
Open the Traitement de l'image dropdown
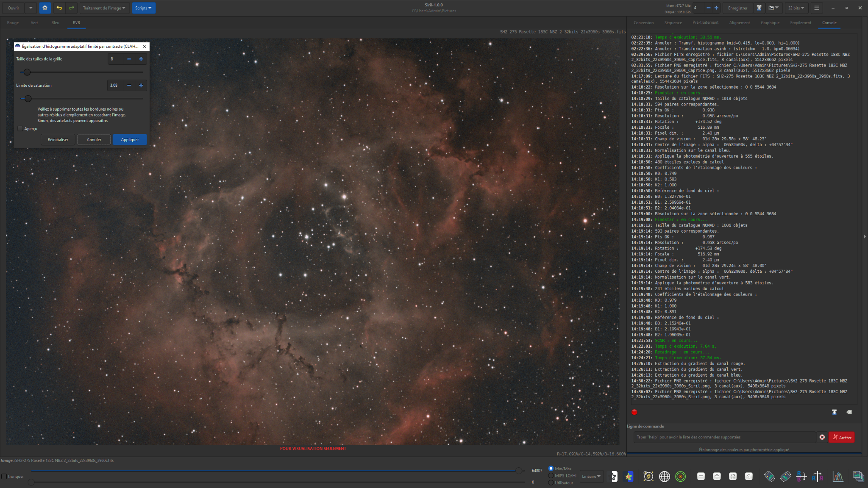point(104,8)
